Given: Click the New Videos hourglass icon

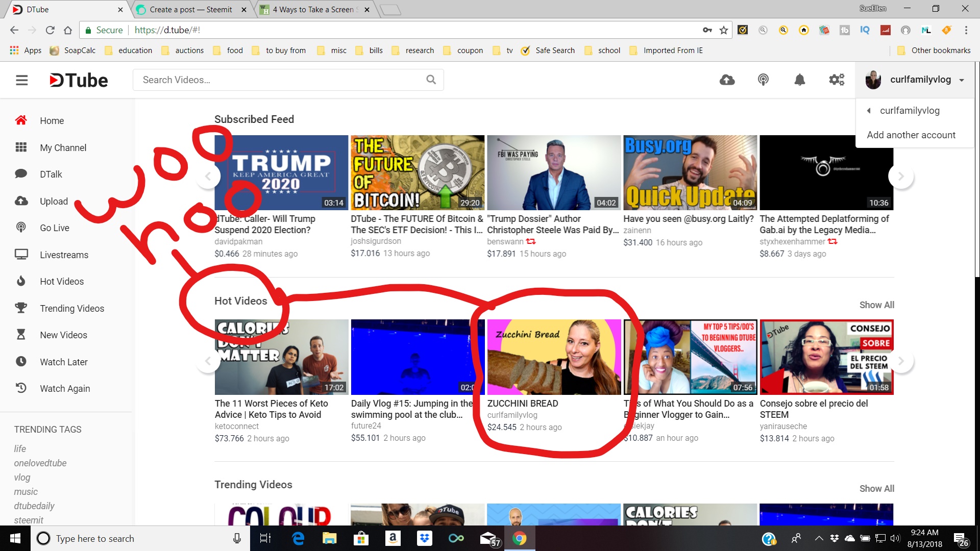Looking at the screenshot, I should (x=21, y=335).
